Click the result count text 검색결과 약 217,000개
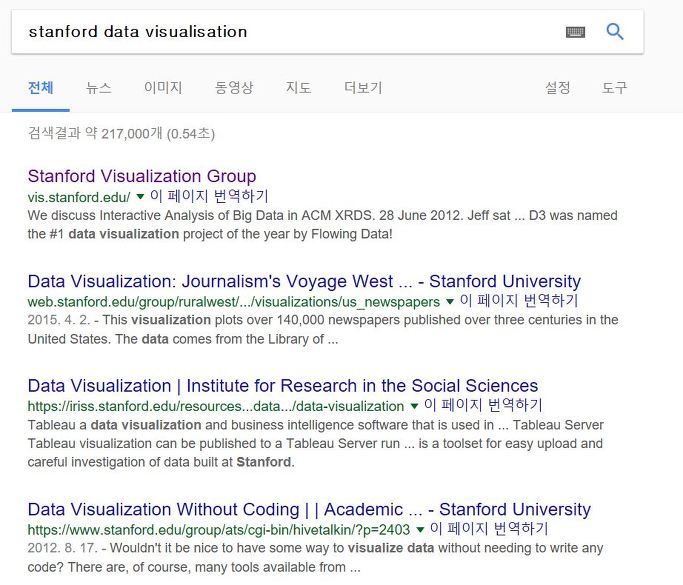 coord(121,133)
